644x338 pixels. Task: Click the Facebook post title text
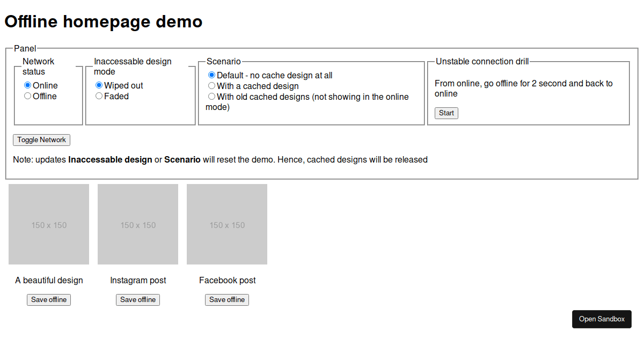pyautogui.click(x=227, y=280)
